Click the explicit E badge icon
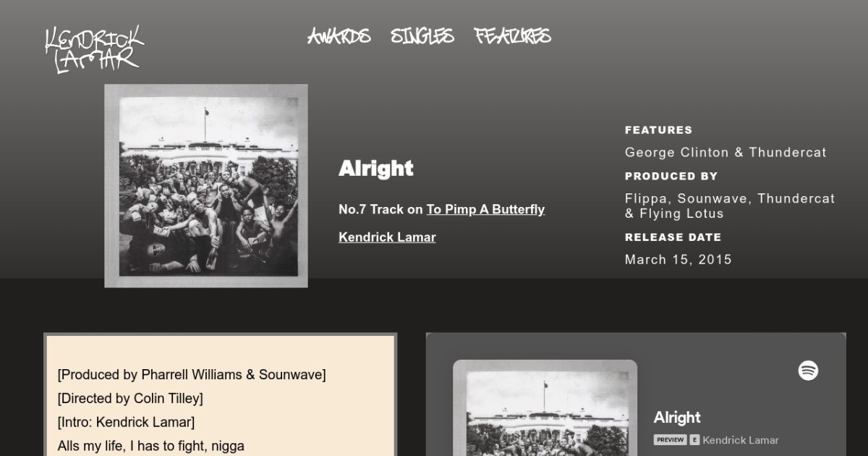The image size is (868, 456). coord(694,440)
